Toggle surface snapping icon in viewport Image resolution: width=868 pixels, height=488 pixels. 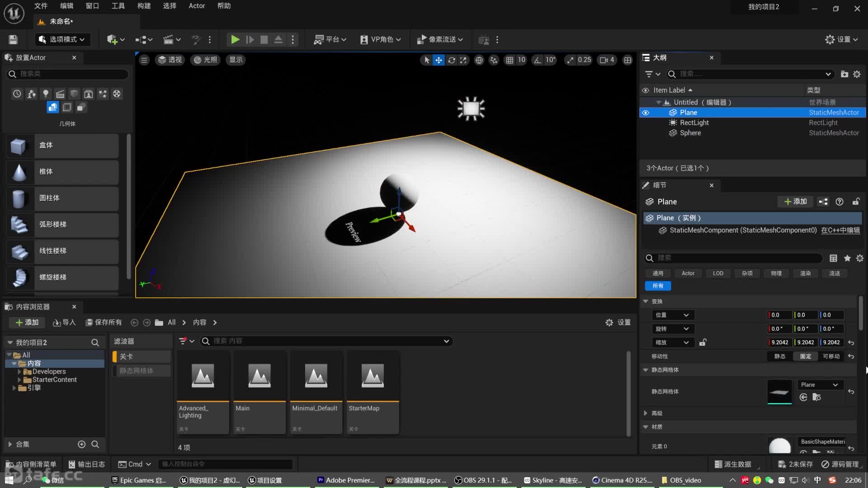494,60
